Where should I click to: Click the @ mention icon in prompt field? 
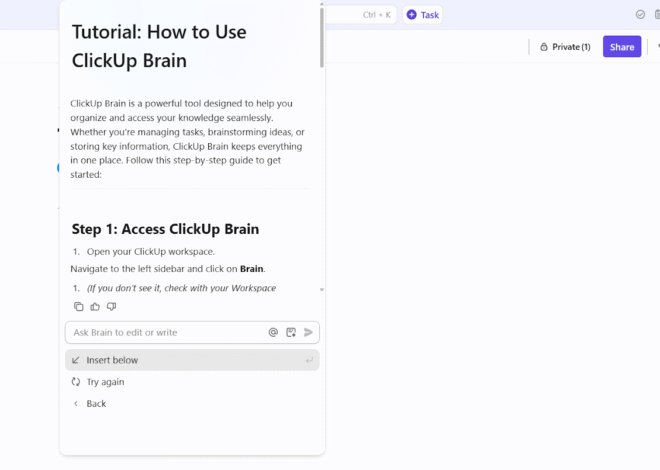click(273, 332)
